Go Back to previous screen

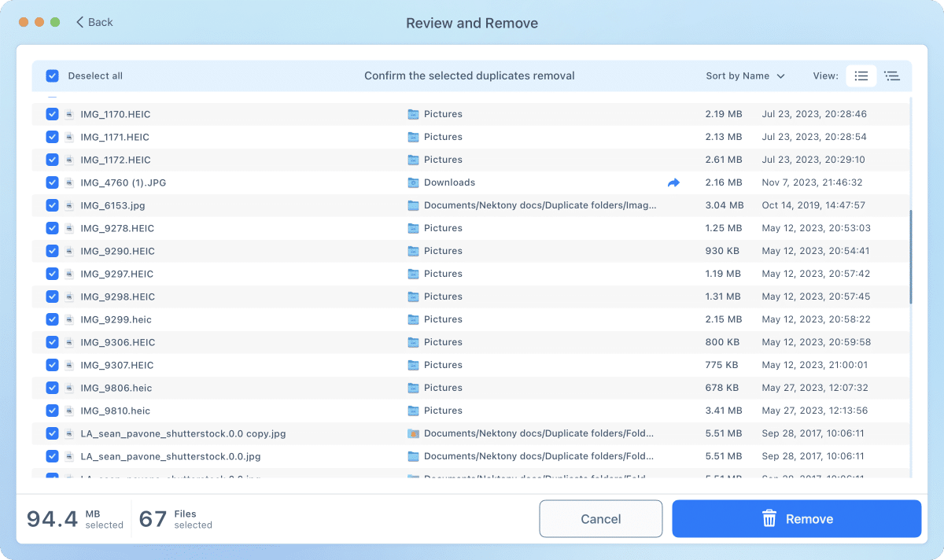point(94,22)
